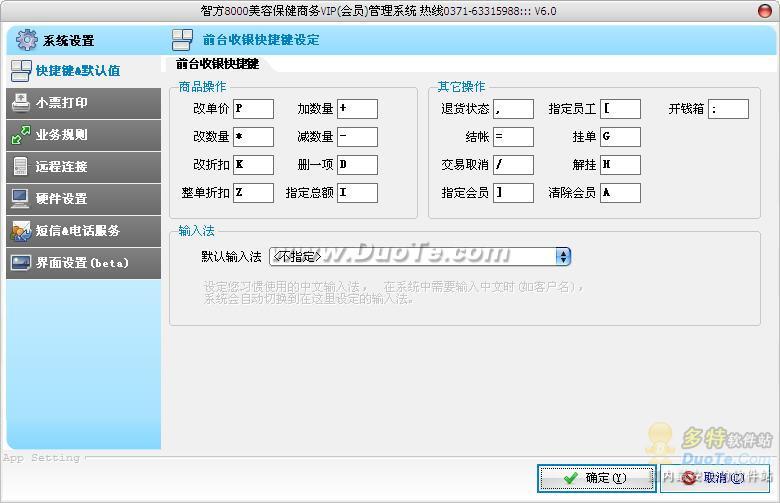Viewport: 780px width, 503px height.
Task: Switch to the 前台收银快捷键 tab
Action: tap(217, 64)
